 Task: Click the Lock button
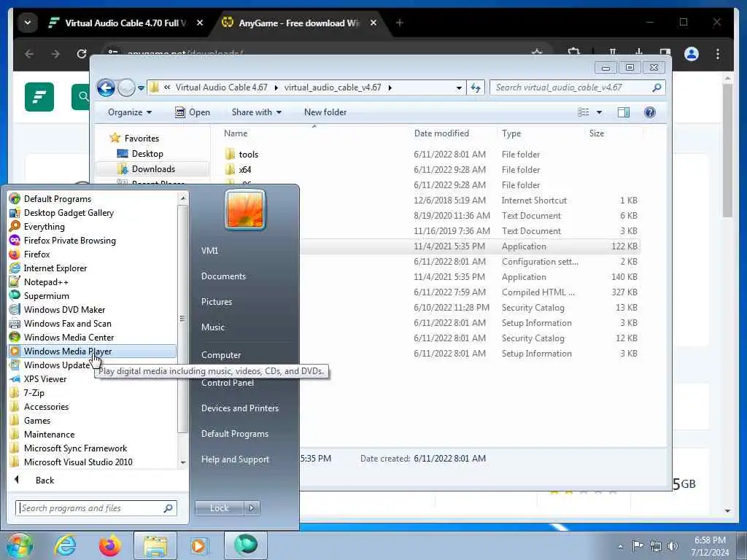coord(219,508)
